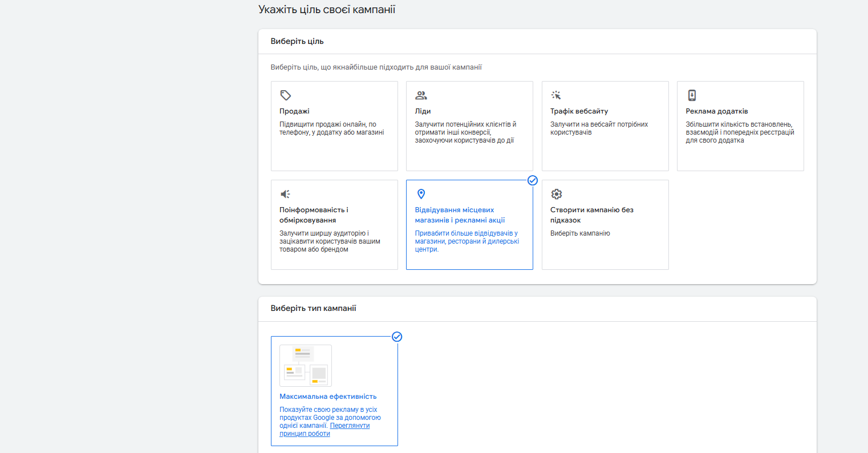The width and height of the screenshot is (868, 453).
Task: Click description Збільшити кількість встановлень
Action: pyautogui.click(x=740, y=132)
